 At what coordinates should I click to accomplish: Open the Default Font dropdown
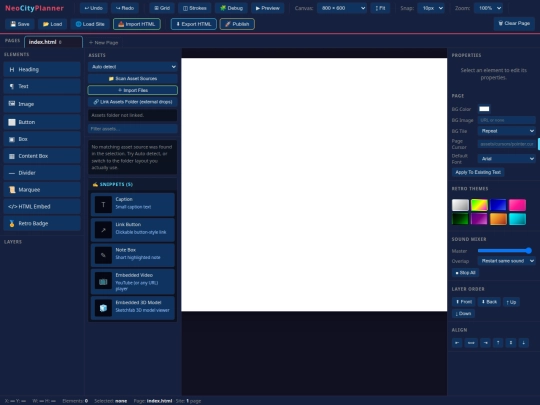coord(507,159)
